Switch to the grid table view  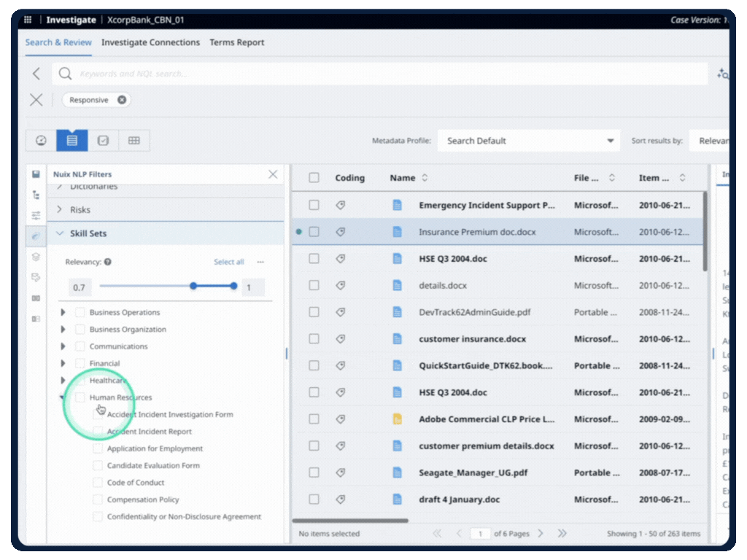pyautogui.click(x=134, y=141)
